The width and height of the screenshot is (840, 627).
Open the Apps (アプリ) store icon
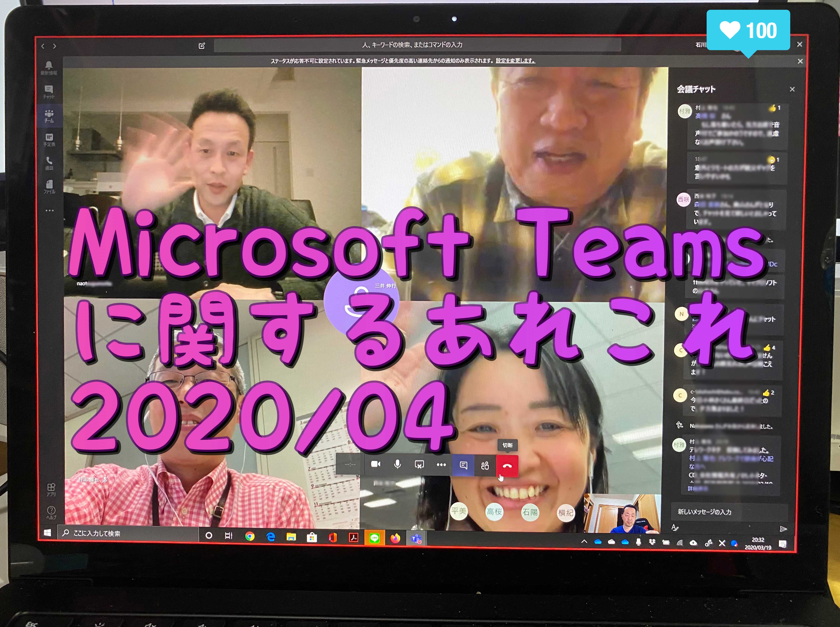(51, 490)
